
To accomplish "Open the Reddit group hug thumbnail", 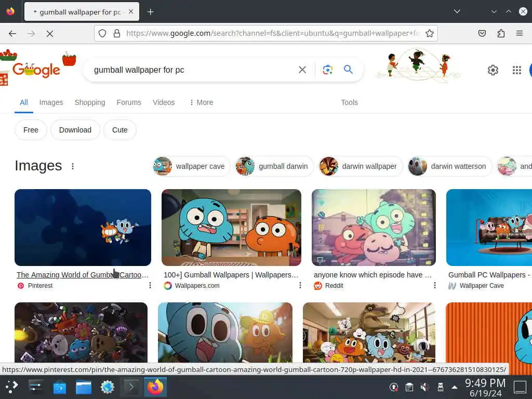I will [x=374, y=228].
